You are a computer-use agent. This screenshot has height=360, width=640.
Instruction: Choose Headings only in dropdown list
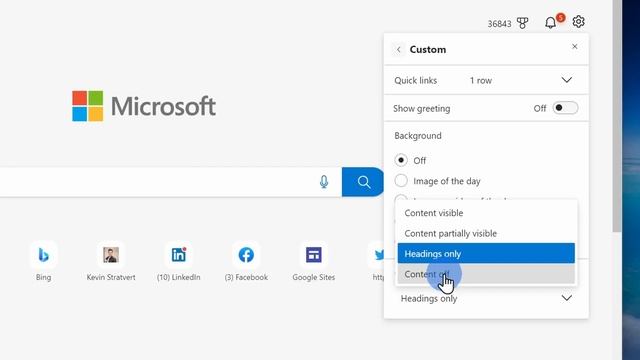pos(486,253)
